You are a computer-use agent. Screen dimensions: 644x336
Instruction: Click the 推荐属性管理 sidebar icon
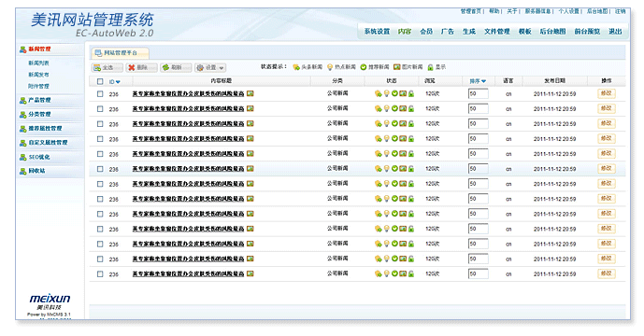coord(23,129)
